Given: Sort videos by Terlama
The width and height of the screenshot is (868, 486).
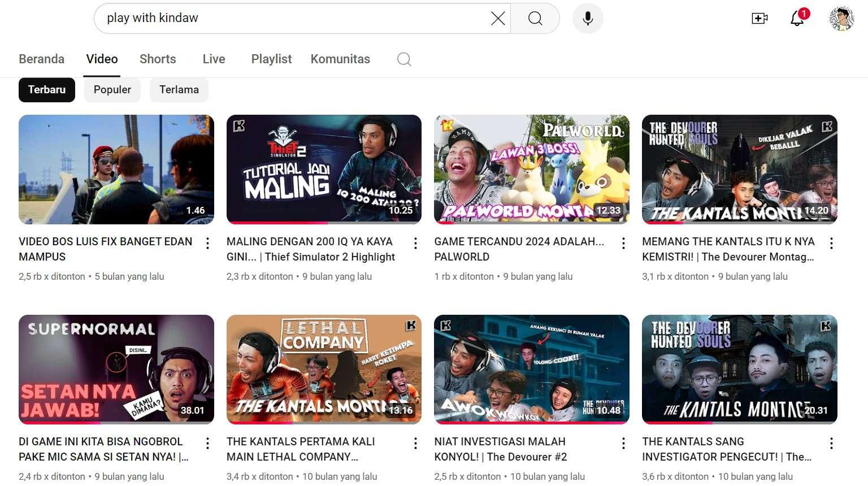Looking at the screenshot, I should pos(179,90).
